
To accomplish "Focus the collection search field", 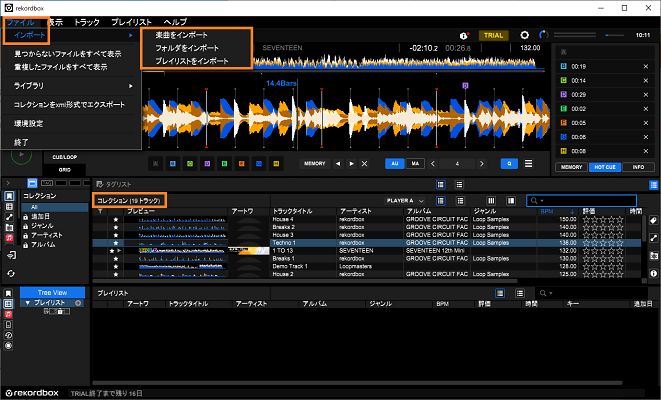I will (x=582, y=201).
